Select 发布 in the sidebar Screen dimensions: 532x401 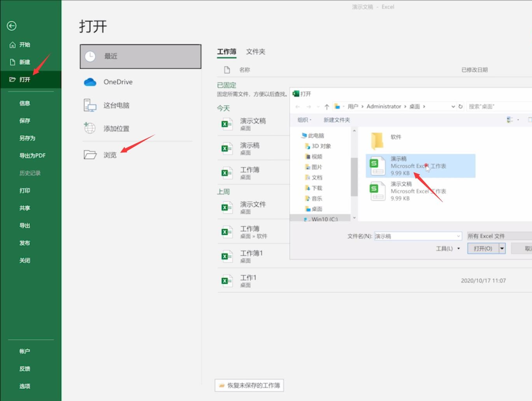pyautogui.click(x=24, y=243)
